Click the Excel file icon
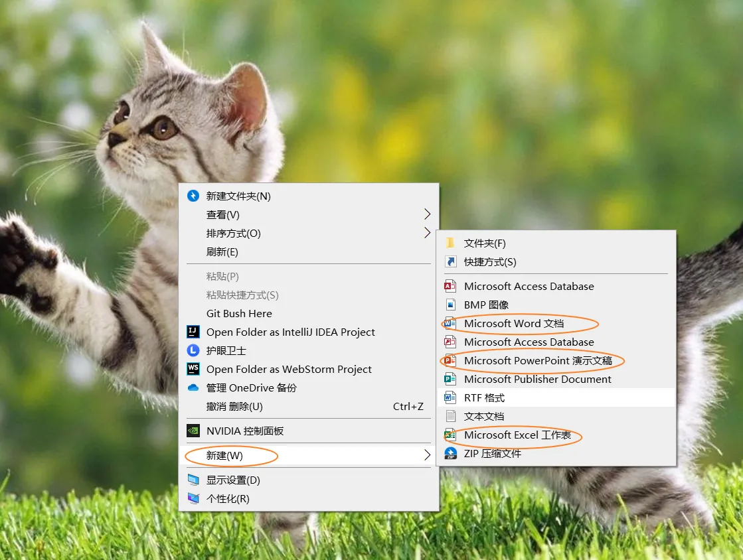Screen dimensions: 743x560 point(450,435)
